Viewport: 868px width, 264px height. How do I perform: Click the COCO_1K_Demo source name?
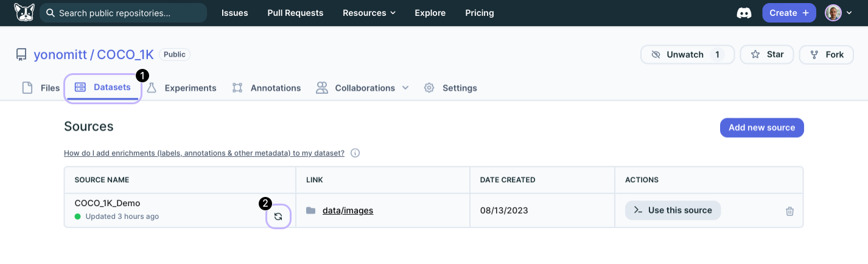click(107, 203)
